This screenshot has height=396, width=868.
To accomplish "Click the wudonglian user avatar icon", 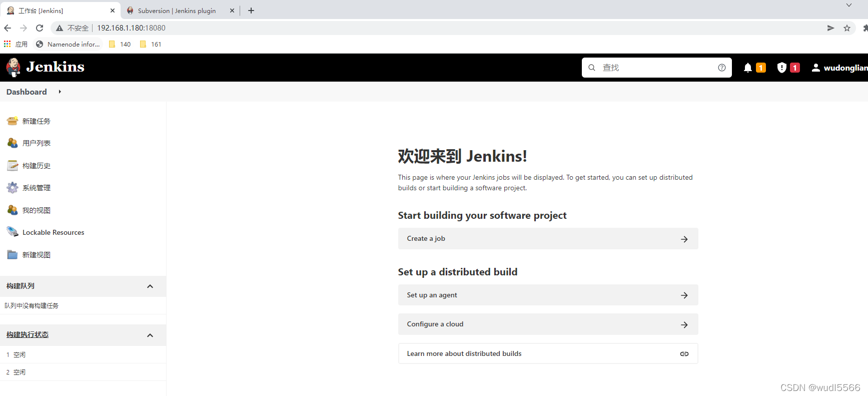I will tap(815, 68).
